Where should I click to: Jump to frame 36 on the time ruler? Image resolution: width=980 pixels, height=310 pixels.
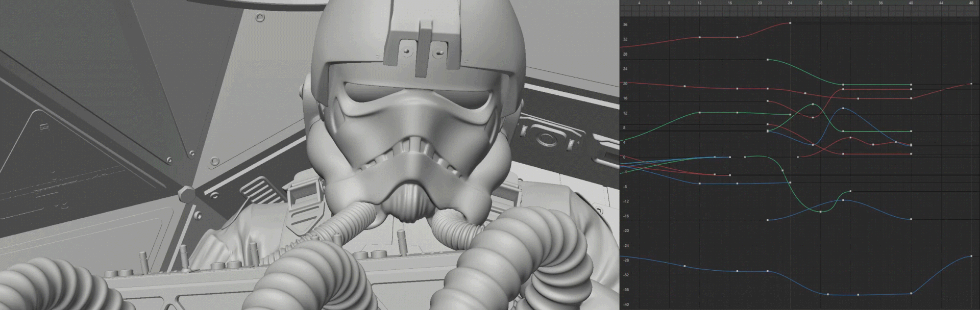(x=880, y=3)
